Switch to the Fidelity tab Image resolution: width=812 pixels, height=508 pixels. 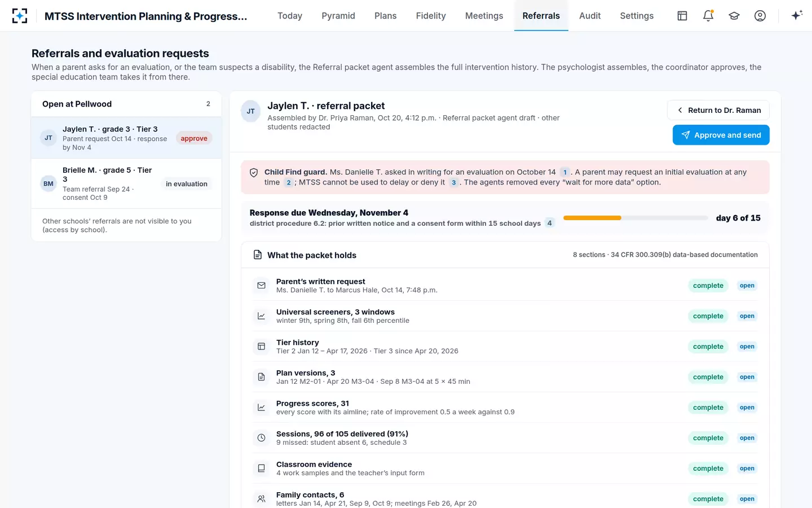[431, 16]
